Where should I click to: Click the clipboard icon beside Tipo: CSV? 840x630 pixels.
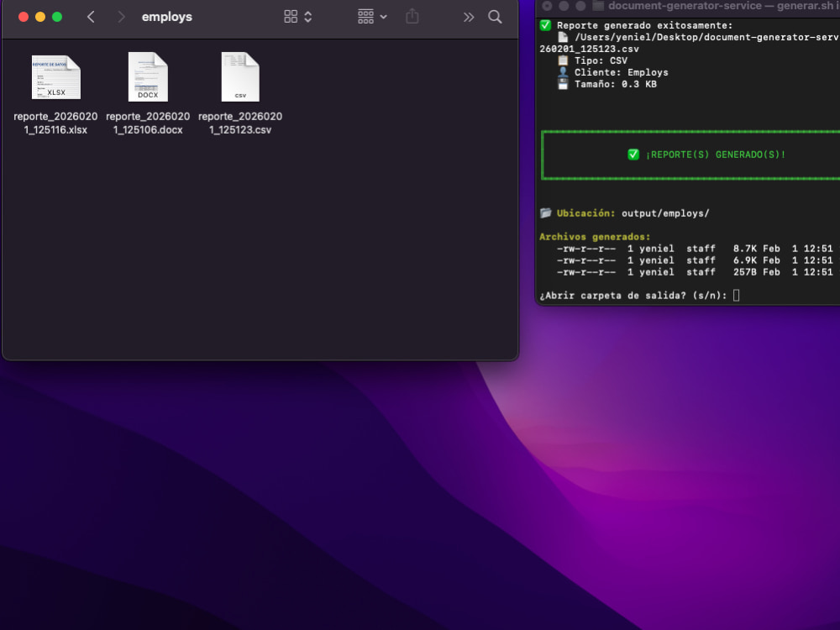tap(563, 60)
